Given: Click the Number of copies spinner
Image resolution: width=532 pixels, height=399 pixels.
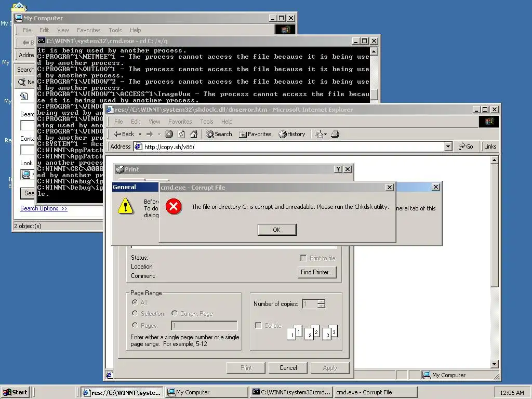Looking at the screenshot, I should [x=321, y=303].
